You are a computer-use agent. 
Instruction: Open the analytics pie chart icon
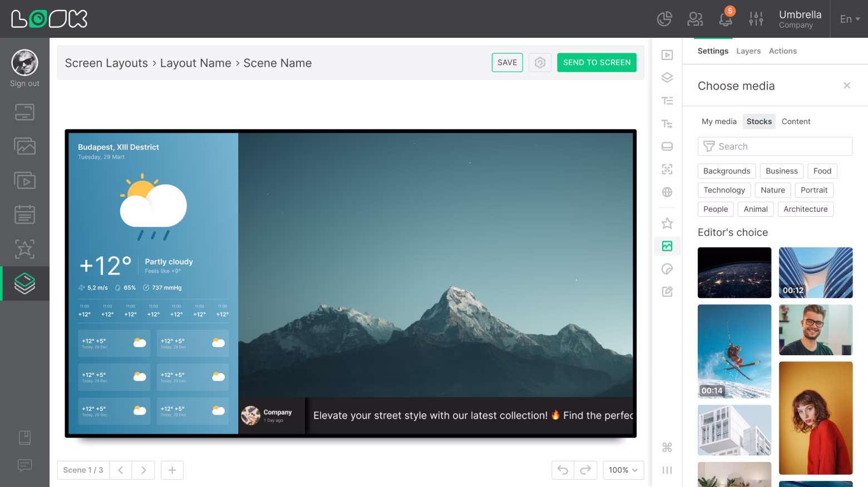pyautogui.click(x=664, y=19)
